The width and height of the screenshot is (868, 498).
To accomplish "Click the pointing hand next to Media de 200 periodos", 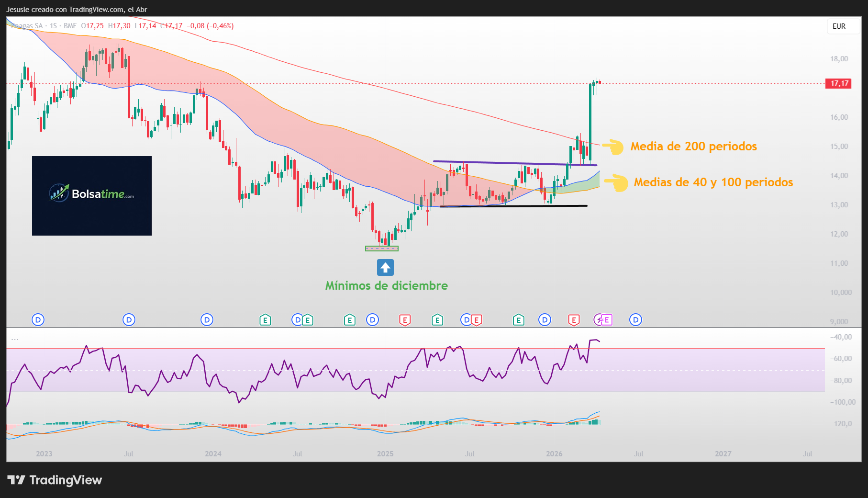I will coord(613,147).
